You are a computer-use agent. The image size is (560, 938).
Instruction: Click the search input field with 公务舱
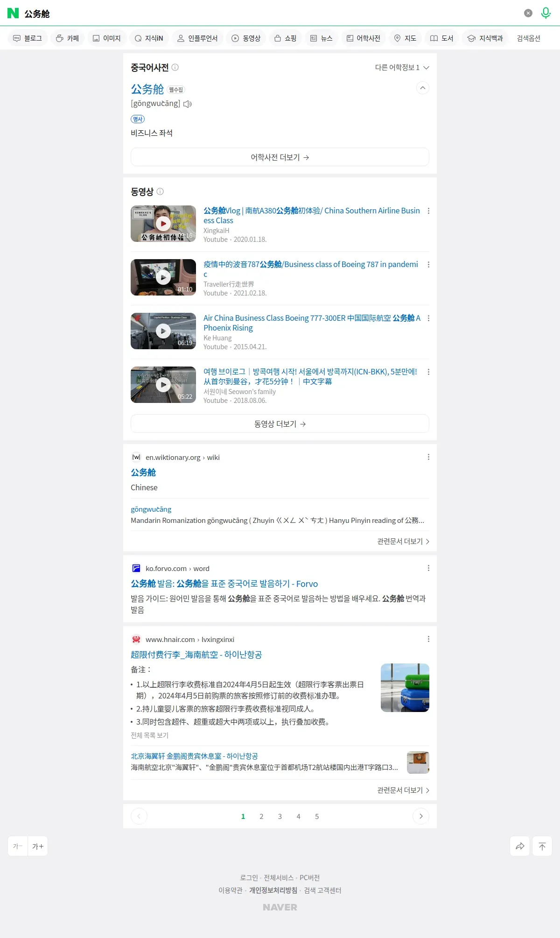pos(271,14)
